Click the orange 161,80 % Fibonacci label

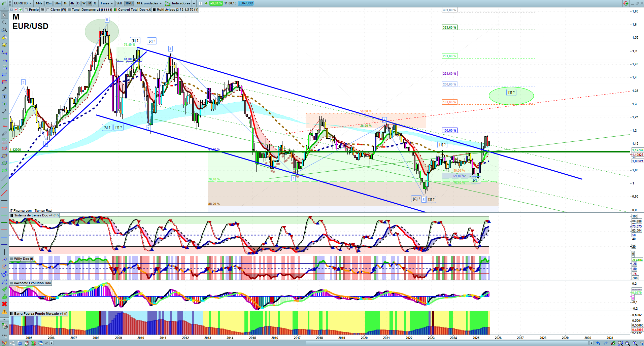pyautogui.click(x=449, y=102)
